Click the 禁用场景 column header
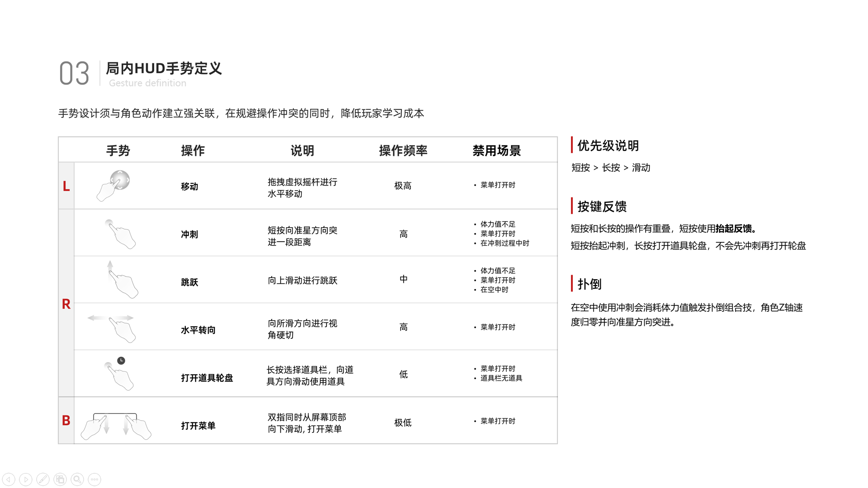The image size is (868, 488). tap(496, 150)
